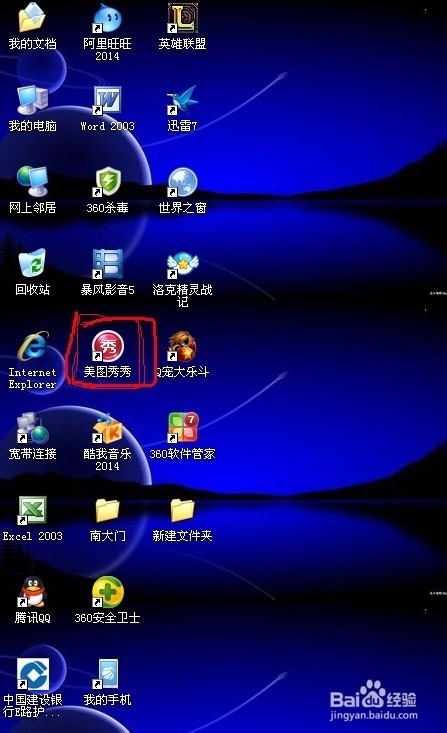Launch the 洛克精灵战记 game icon

(182, 264)
